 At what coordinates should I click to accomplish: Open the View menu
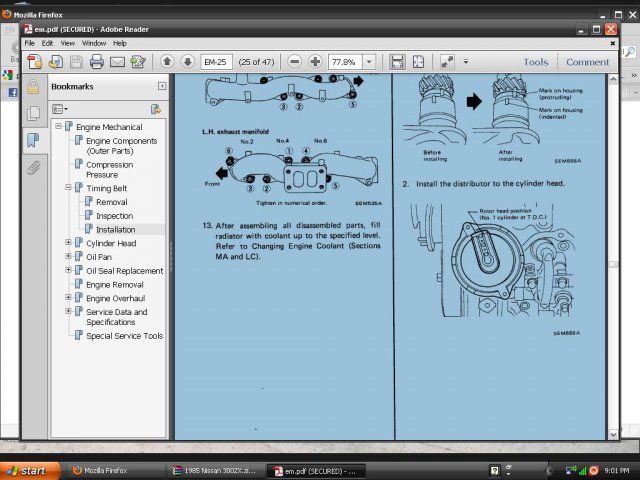coord(67,44)
